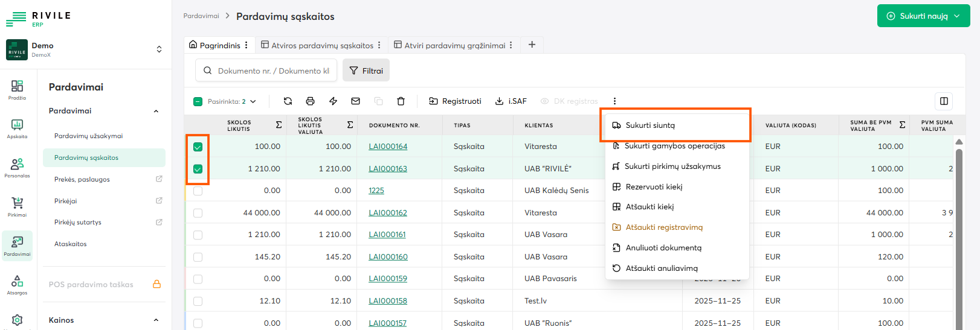
Task: Click the envelope email icon
Action: pyautogui.click(x=355, y=101)
